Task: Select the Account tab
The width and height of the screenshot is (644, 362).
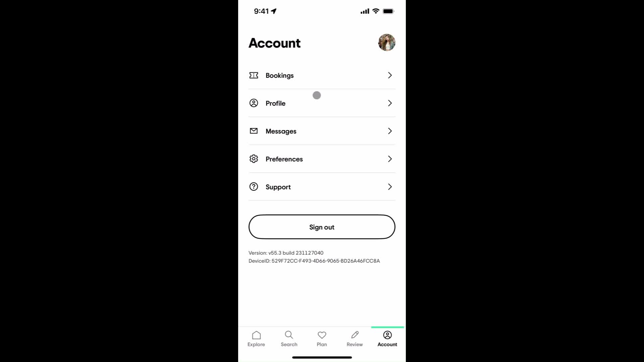Action: pyautogui.click(x=387, y=338)
